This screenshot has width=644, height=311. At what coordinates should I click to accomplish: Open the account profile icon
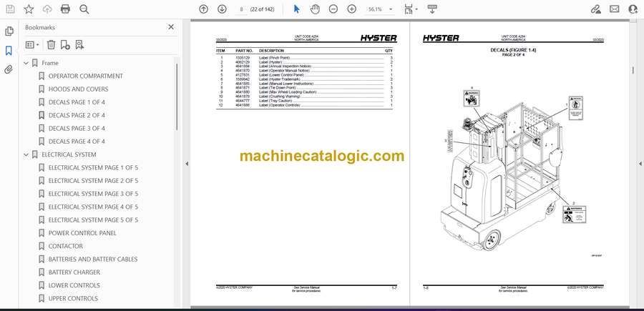click(633, 9)
